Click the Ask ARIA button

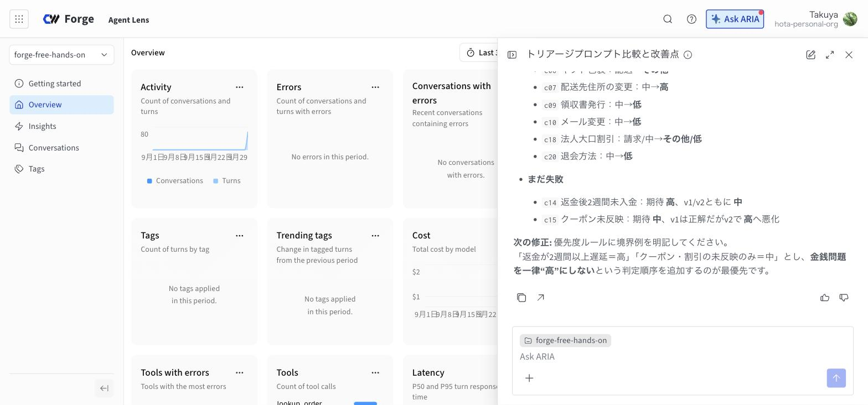[x=735, y=19]
